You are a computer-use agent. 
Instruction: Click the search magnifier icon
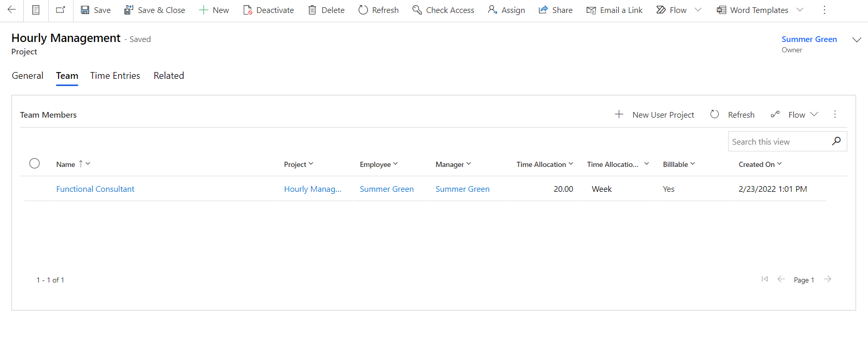836,141
